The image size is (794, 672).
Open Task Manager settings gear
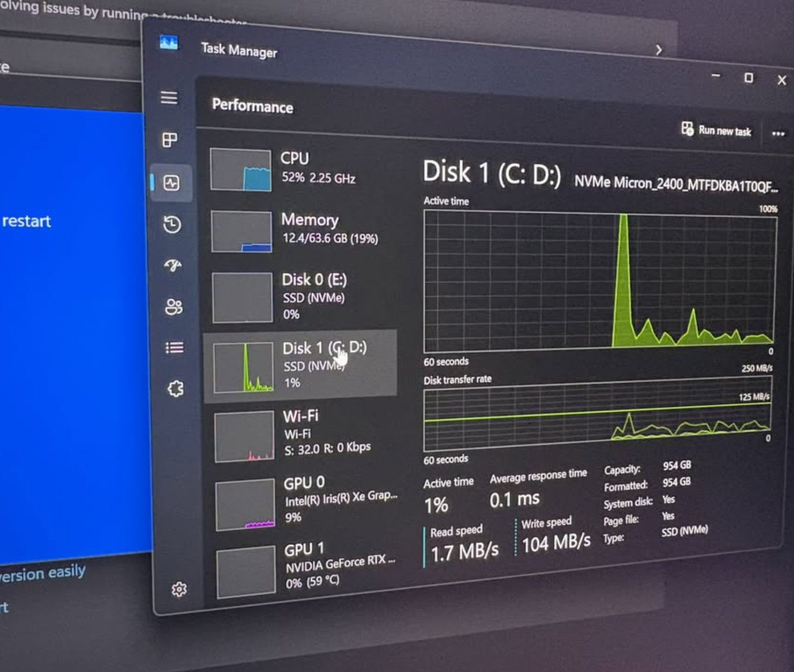click(x=179, y=589)
